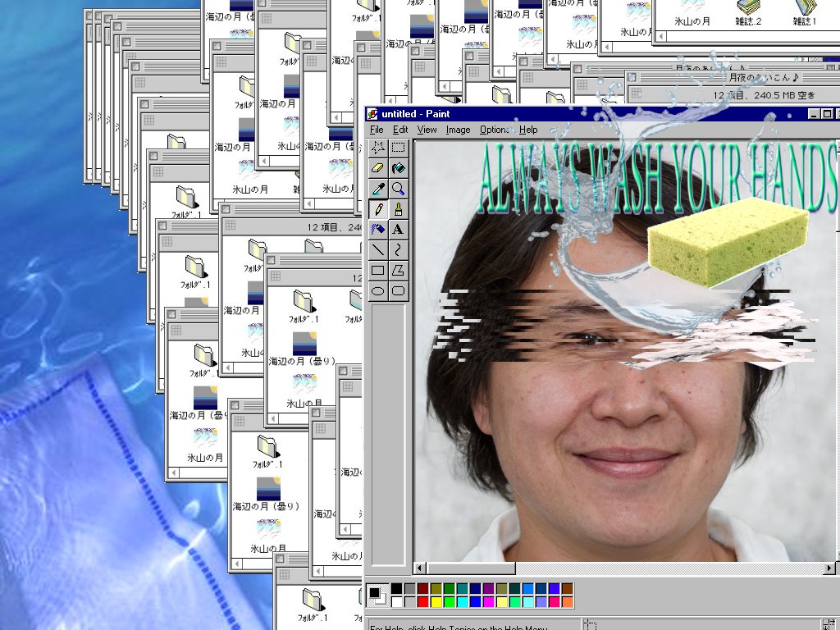Click the canvas scrollbar left arrow in Paint
This screenshot has height=630, width=840.
(421, 568)
